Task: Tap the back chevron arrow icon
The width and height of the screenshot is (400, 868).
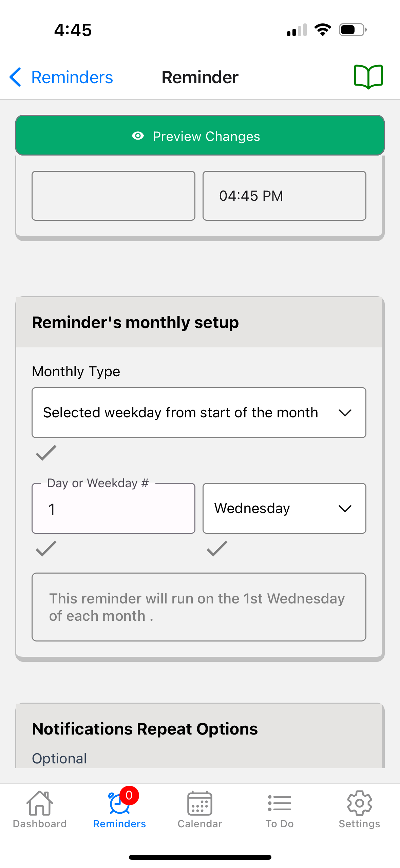Action: 16,77
